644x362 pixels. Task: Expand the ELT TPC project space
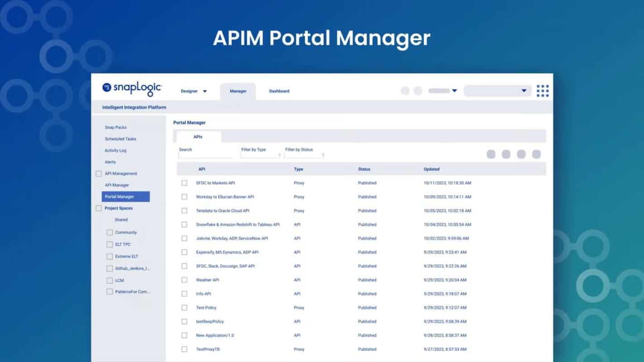[x=110, y=244]
